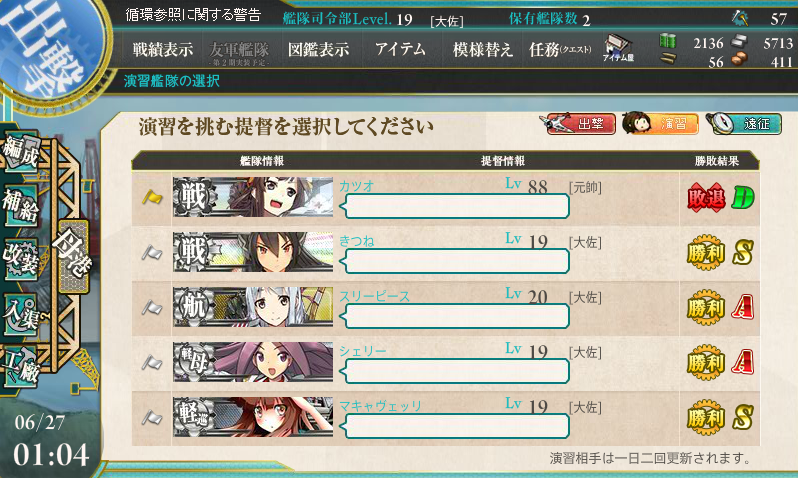798x478 pixels.
Task: Switch to the 遠征 expedition tab
Action: (744, 124)
